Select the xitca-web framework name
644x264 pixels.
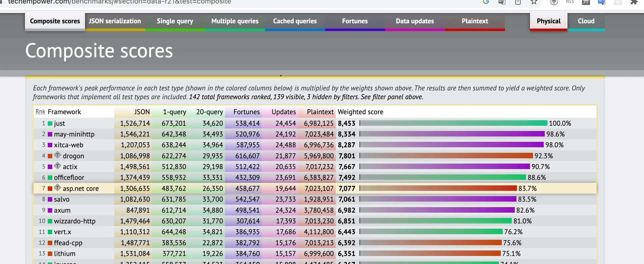(68, 145)
